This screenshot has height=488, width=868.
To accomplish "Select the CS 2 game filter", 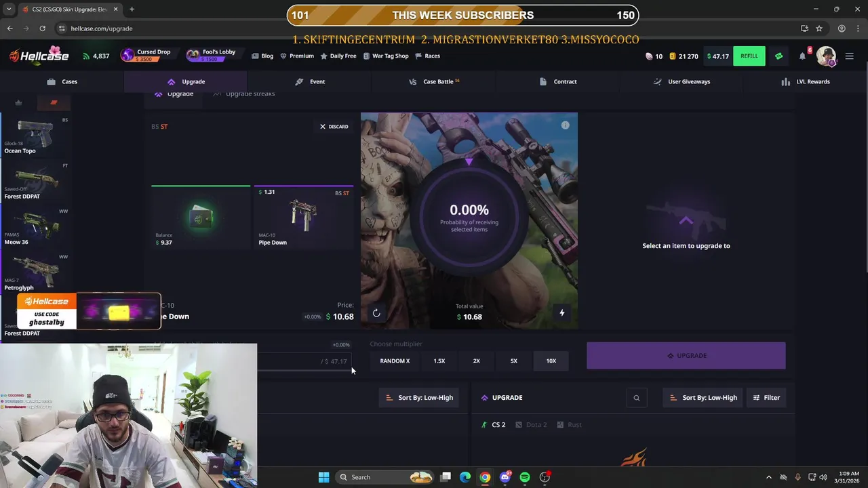I will coord(494,425).
